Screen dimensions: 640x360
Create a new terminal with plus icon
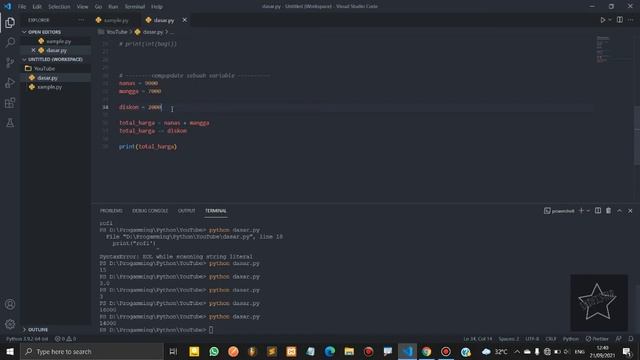(581, 211)
